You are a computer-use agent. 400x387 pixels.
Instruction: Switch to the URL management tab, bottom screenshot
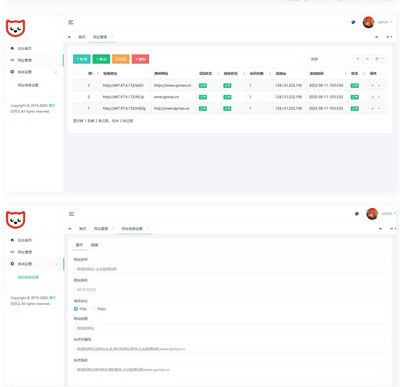[x=101, y=229]
